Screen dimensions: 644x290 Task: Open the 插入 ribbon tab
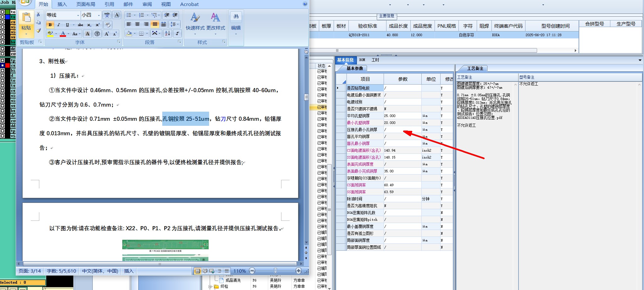(62, 4)
